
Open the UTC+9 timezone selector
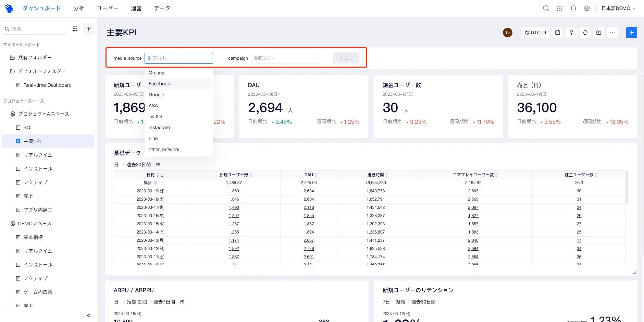pos(535,33)
